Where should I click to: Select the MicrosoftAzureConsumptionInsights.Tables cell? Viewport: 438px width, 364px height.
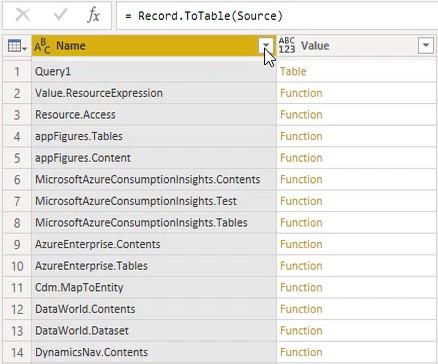click(154, 223)
